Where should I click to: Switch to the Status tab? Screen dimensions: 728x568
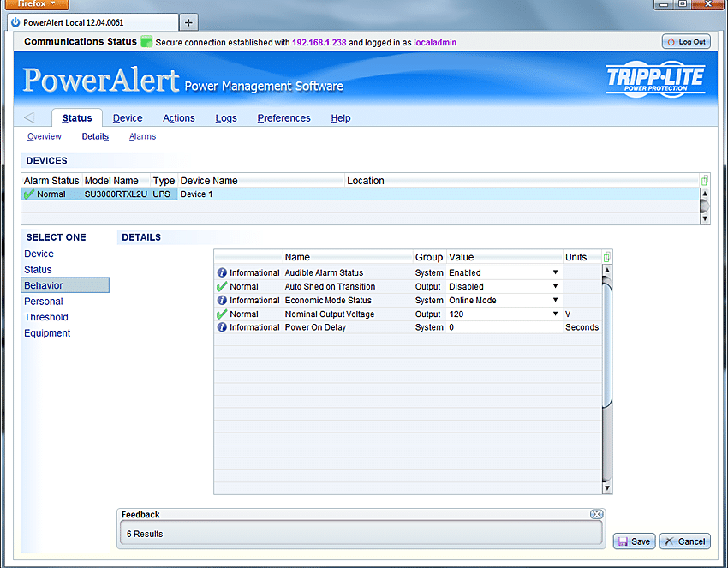[77, 118]
